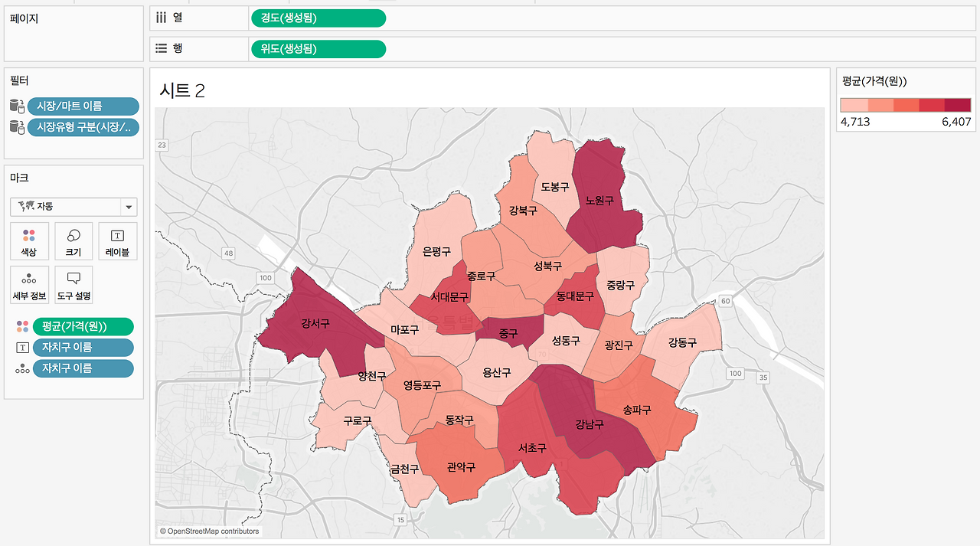Open the 크기 (Size) mark card
The image size is (980, 546).
(74, 241)
